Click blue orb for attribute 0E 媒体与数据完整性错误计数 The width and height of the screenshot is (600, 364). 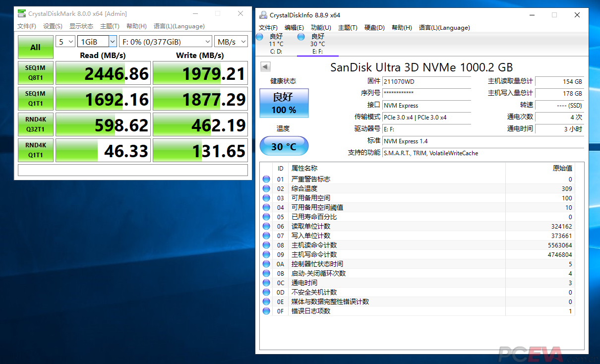pyautogui.click(x=267, y=302)
